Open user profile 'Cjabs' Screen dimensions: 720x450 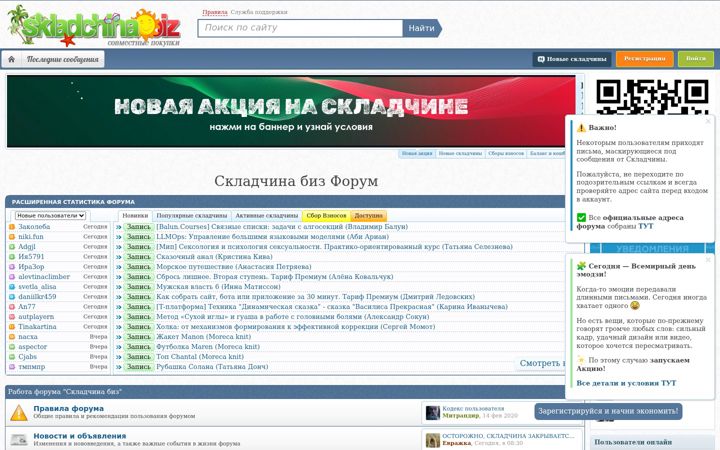point(28,357)
